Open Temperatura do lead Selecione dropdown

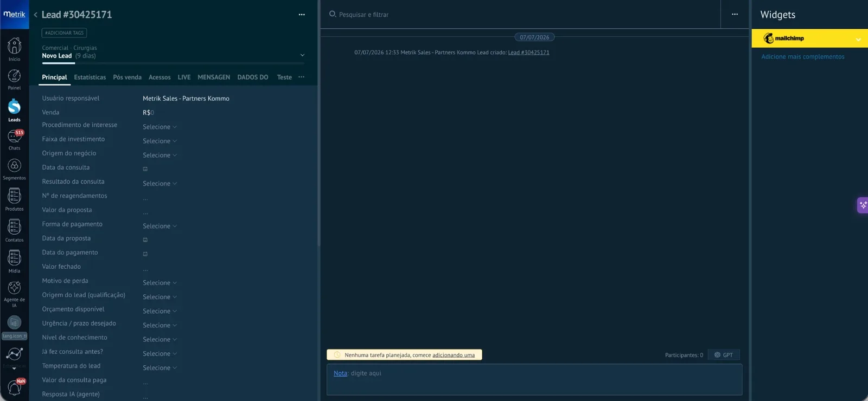[159, 368]
